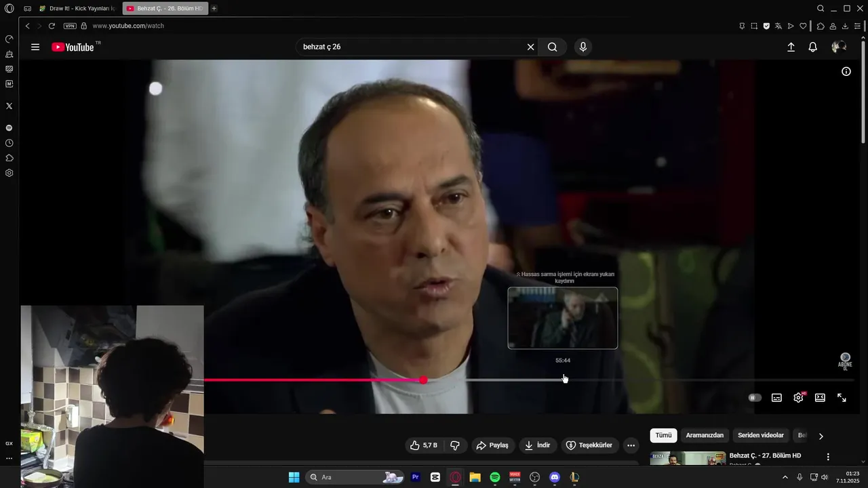Open the YouTube account avatar menu
The image size is (868, 488).
[x=839, y=47]
